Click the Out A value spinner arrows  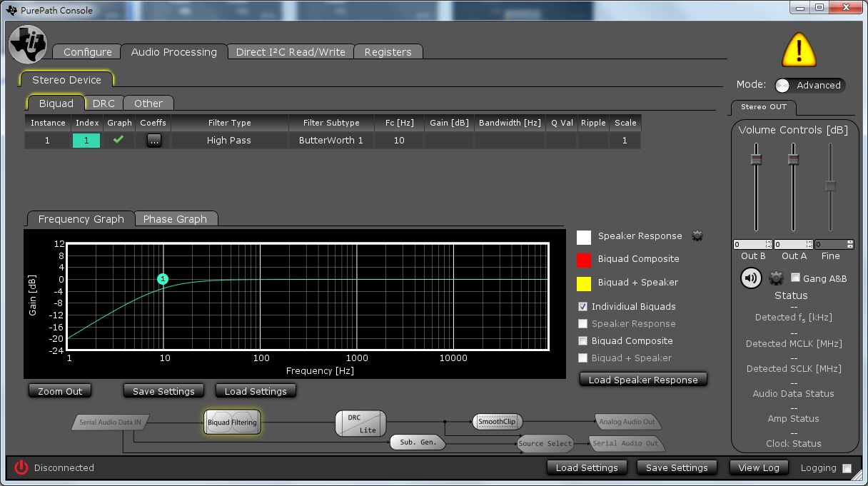pyautogui.click(x=809, y=244)
